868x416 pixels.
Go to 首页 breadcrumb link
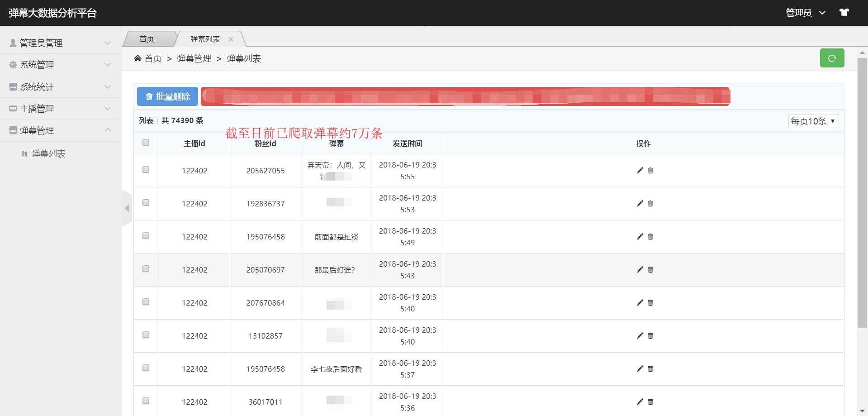click(153, 58)
